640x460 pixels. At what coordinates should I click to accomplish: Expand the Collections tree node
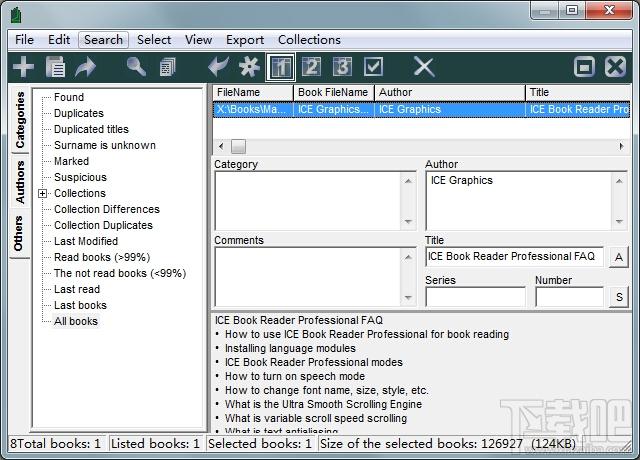click(x=42, y=193)
